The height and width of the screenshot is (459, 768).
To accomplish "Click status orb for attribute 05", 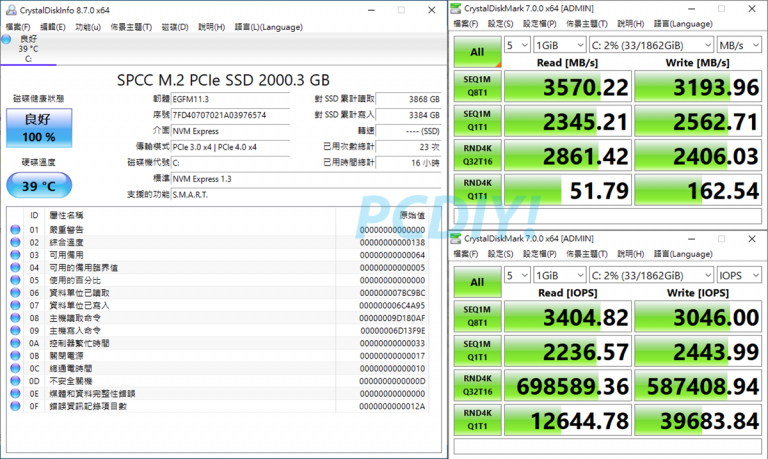I will pos(15,280).
